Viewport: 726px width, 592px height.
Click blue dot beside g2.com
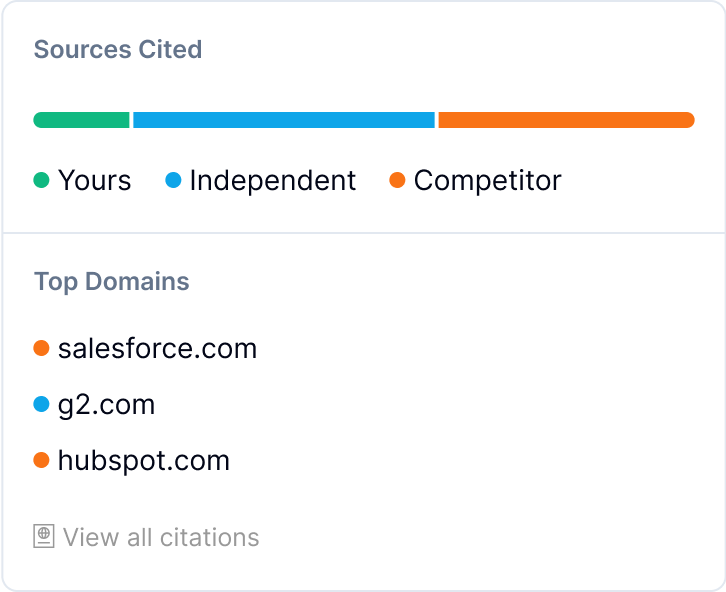coord(41,404)
